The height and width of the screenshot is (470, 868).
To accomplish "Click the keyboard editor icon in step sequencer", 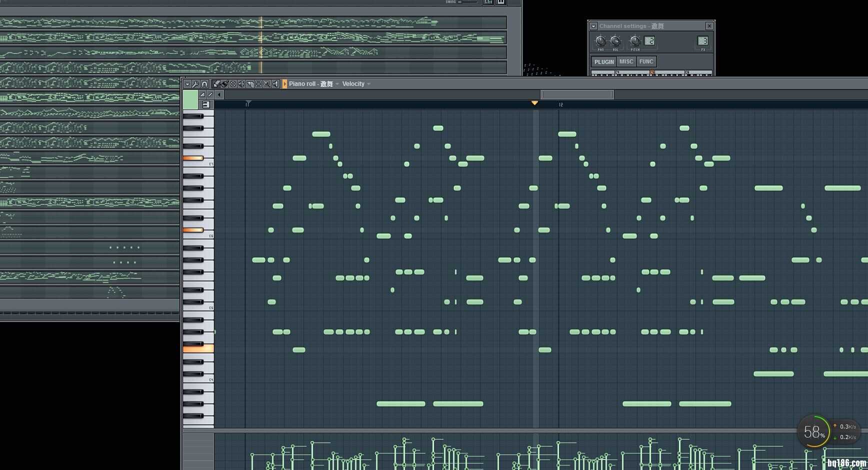I will [x=501, y=2].
